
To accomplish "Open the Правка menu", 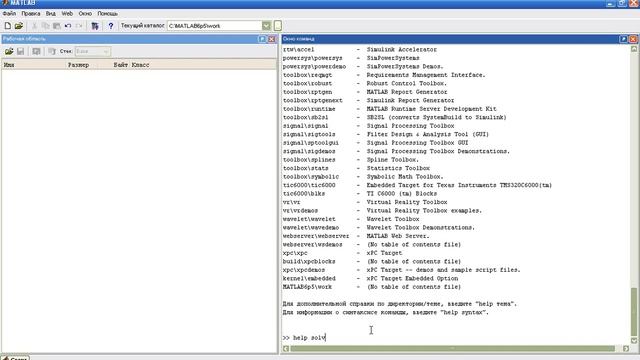I will (x=31, y=13).
